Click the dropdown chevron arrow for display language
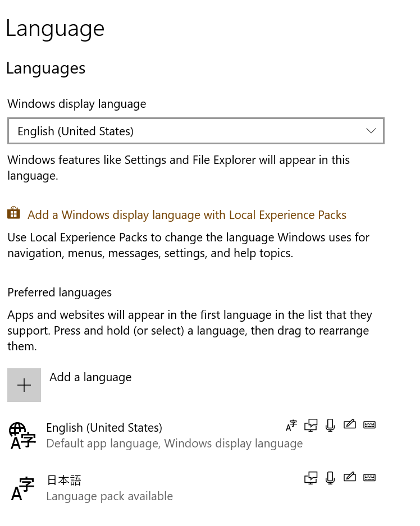420x526 pixels. [x=371, y=131]
